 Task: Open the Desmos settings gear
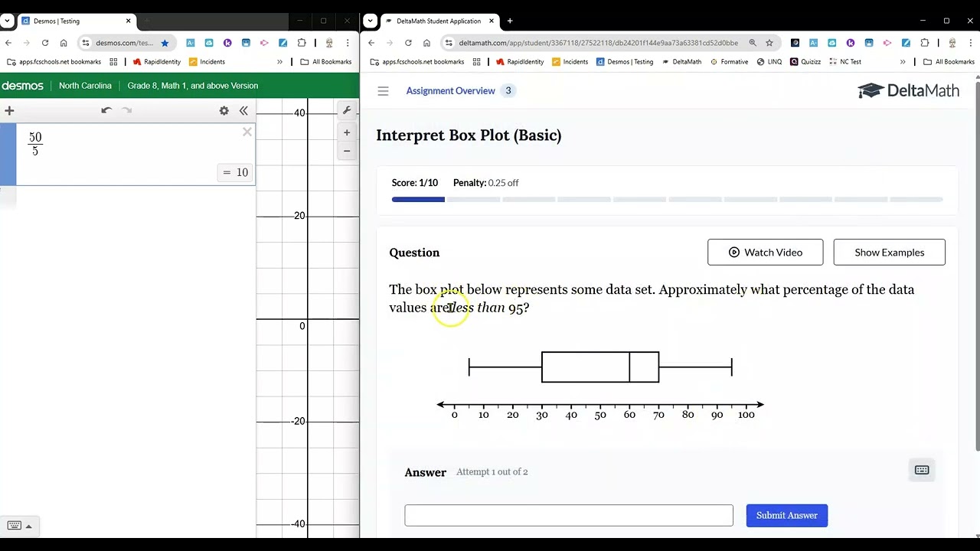click(x=224, y=111)
